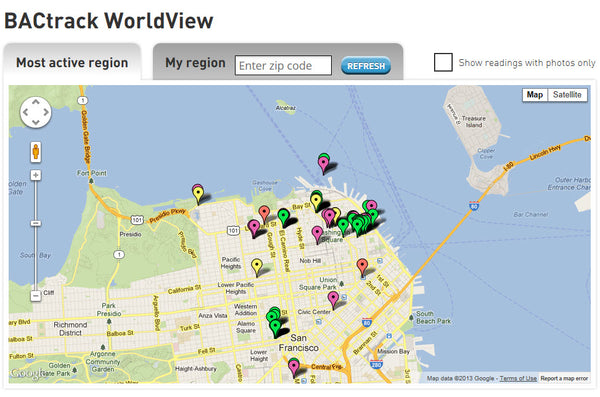600x397 pixels.
Task: Select the Street View pegman icon
Action: (x=36, y=152)
